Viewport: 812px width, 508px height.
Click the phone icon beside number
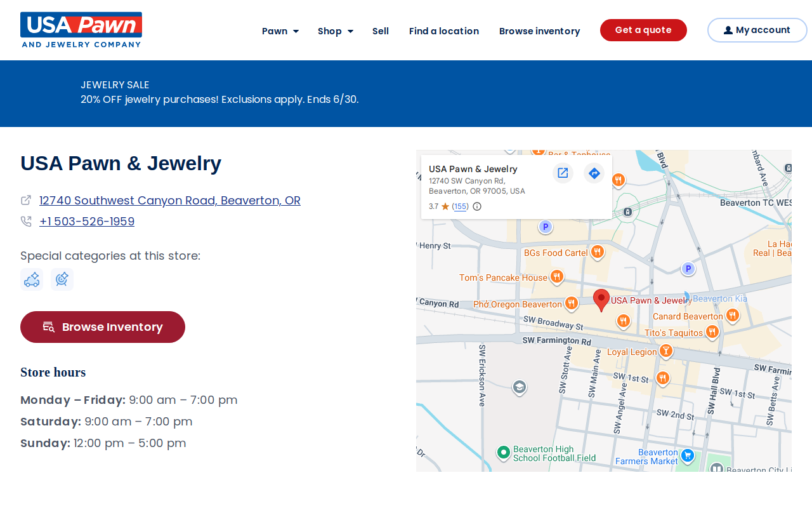(x=26, y=221)
